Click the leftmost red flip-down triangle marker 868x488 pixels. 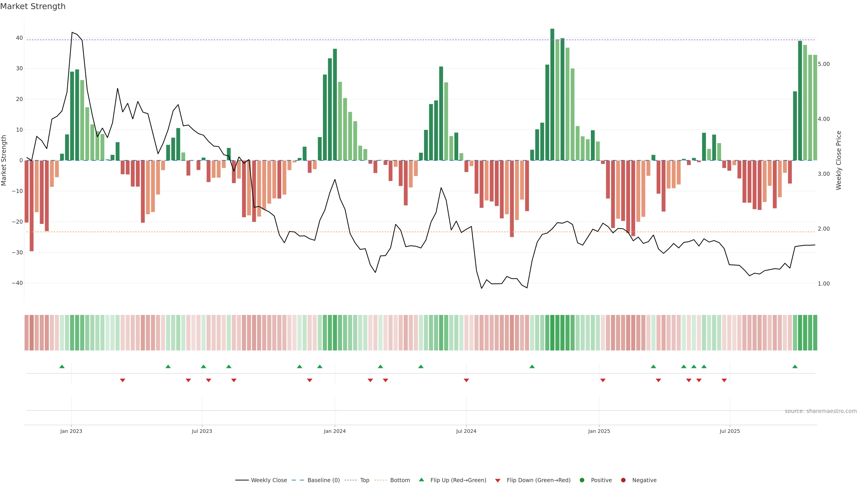point(123,380)
